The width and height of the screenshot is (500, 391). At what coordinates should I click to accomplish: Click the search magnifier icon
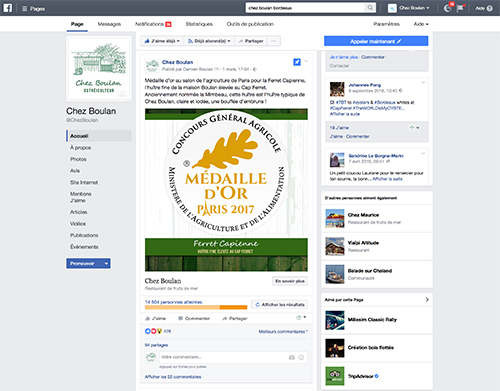370,8
